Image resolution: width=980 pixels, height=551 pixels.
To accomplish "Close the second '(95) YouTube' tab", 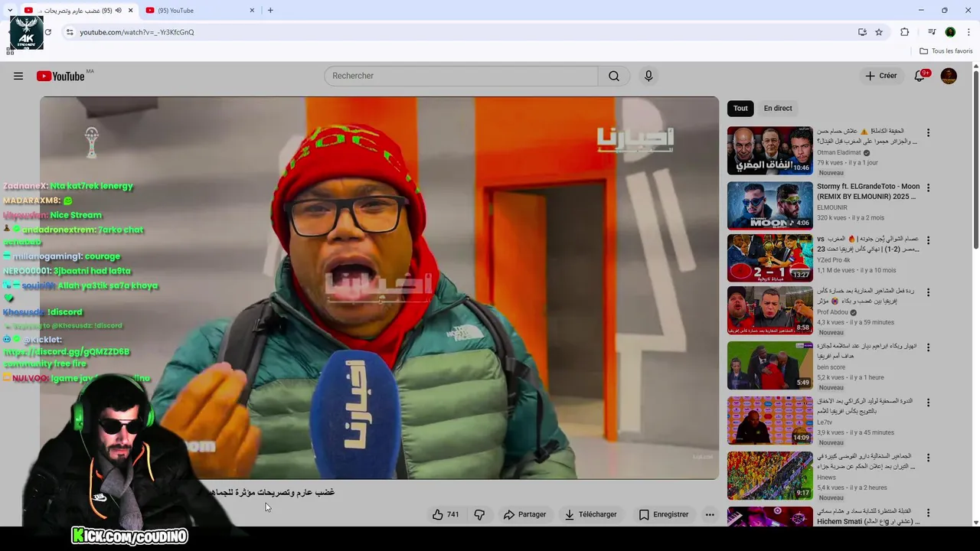I will (x=252, y=11).
